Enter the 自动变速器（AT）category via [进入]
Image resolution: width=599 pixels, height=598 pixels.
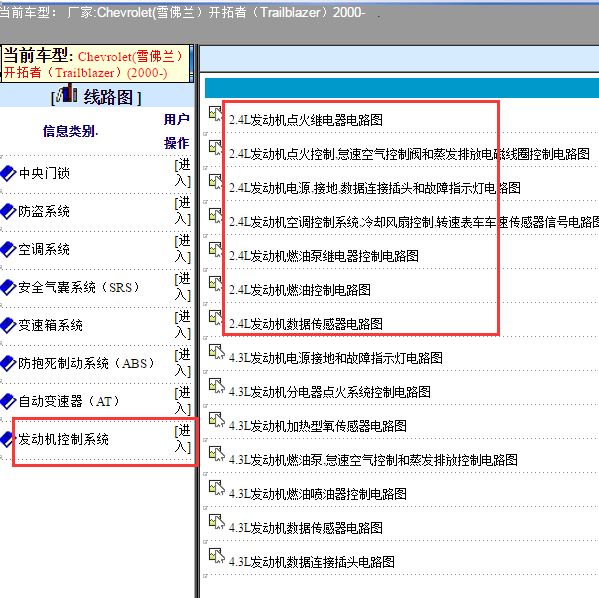[x=183, y=401]
